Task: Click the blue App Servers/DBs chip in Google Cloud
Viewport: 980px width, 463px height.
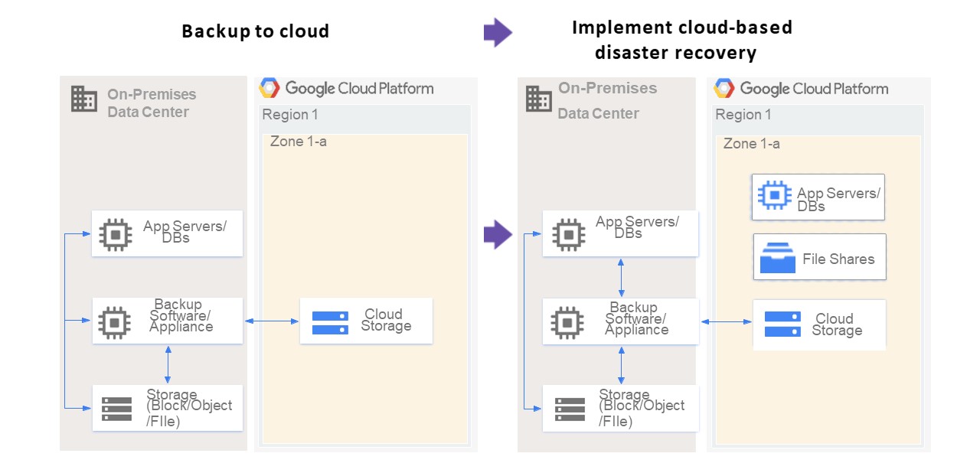Action: (x=774, y=195)
